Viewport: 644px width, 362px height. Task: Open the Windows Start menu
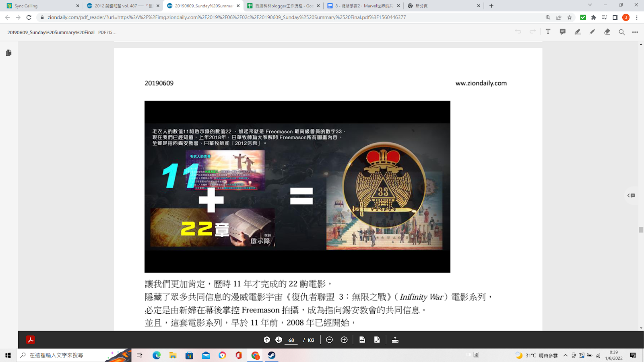tap(8, 355)
